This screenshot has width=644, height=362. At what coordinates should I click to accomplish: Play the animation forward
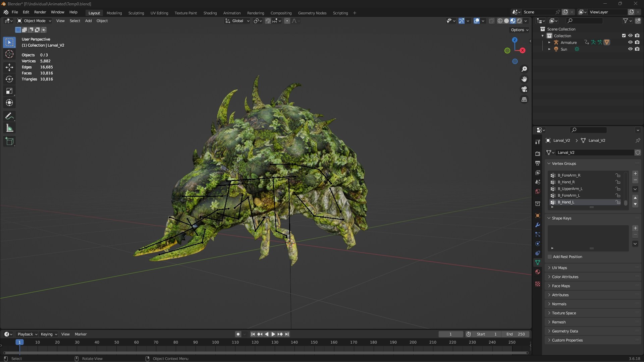273,334
